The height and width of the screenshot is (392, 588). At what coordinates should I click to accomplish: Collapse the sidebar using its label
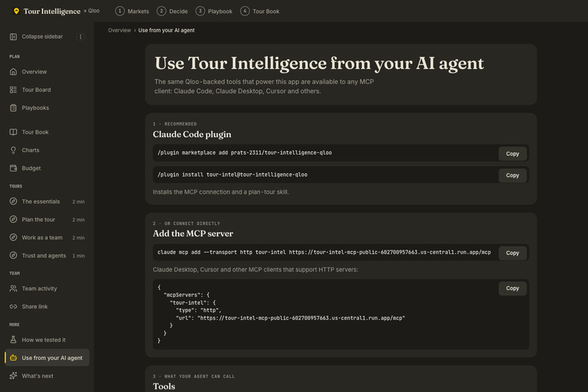42,36
